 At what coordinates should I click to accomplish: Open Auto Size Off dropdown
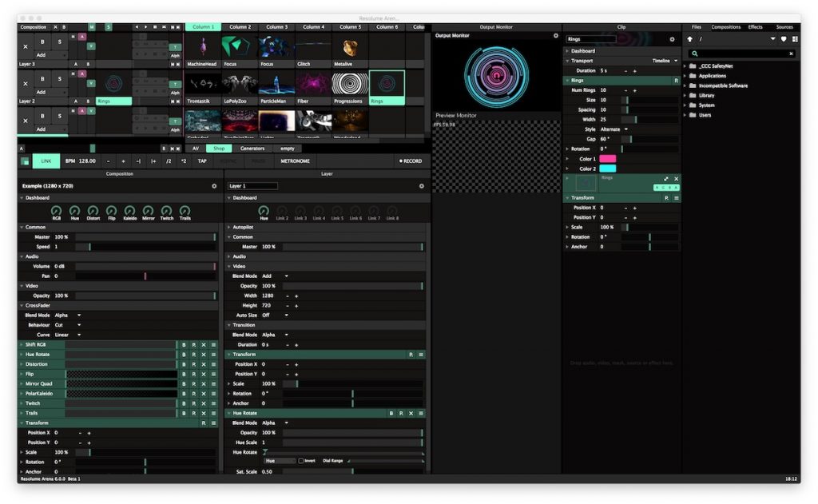(x=276, y=315)
